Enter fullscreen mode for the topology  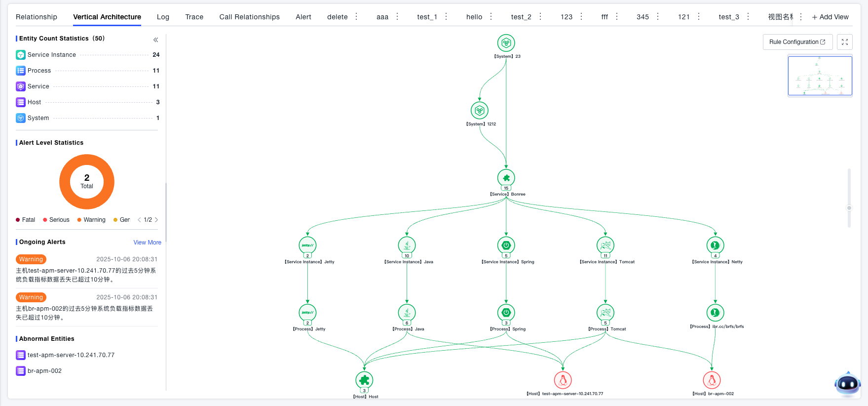(x=845, y=42)
